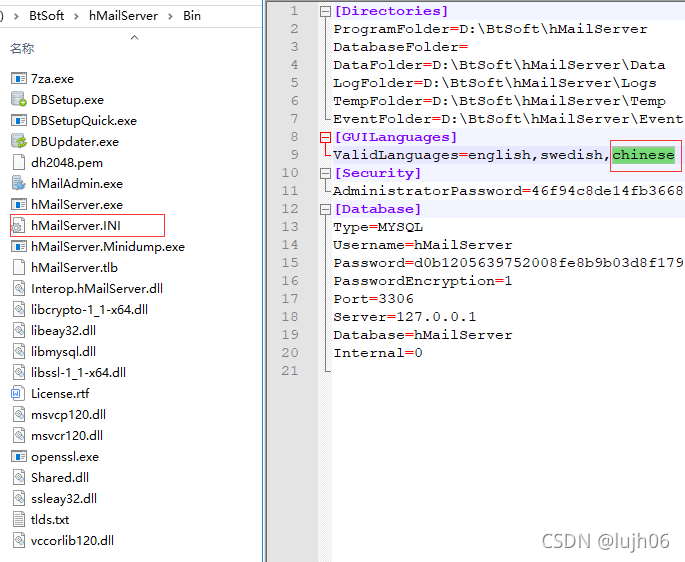Click the libssl-1_1-x64.dll icon
Image resolution: width=685 pixels, height=562 pixels.
(18, 372)
